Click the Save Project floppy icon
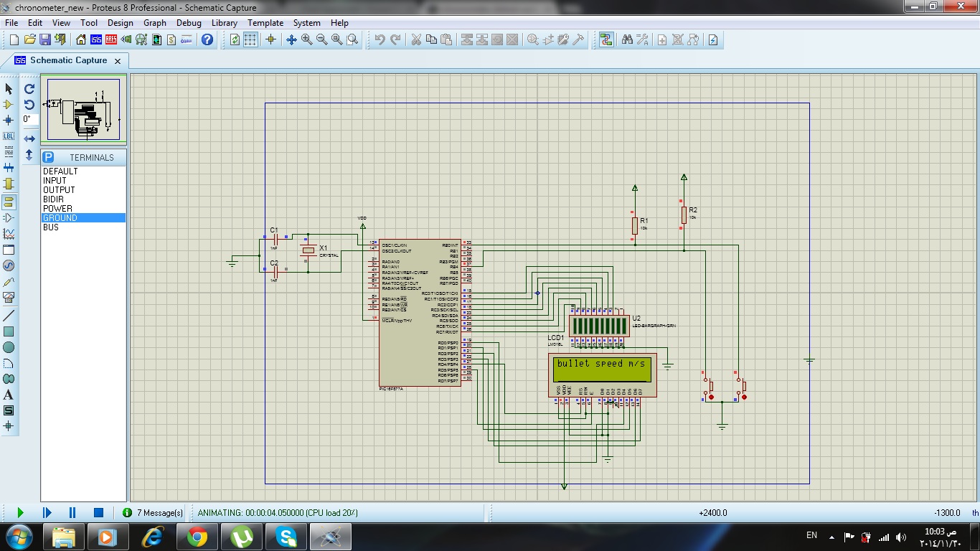Screen dimensions: 980x551 tap(44, 40)
